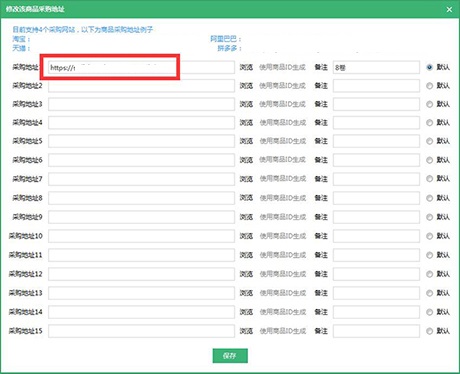The image size is (460, 374).
Task: Click the 拼多多 example label
Action: (229, 48)
